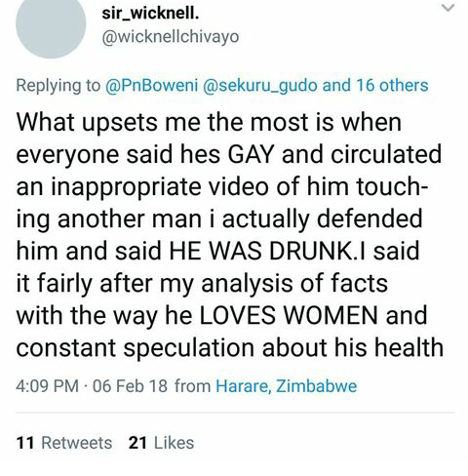Click the line "an inappropriate video of him"

[222, 187]
